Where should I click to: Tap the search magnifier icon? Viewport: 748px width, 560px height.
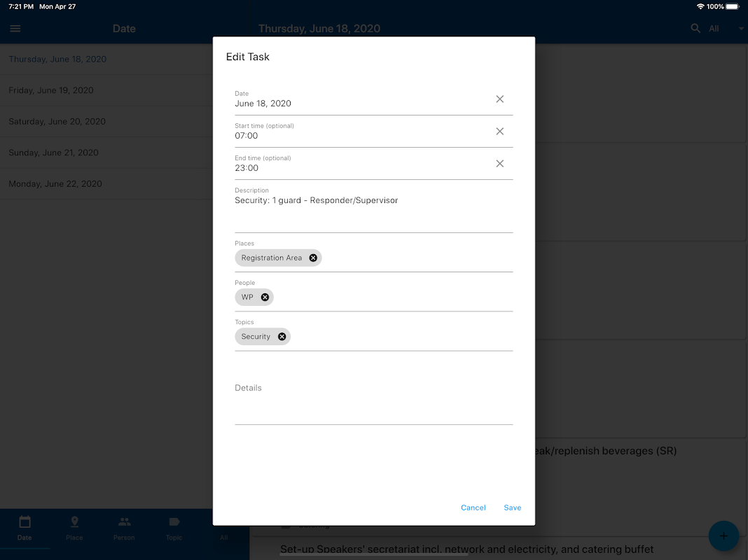tap(695, 29)
